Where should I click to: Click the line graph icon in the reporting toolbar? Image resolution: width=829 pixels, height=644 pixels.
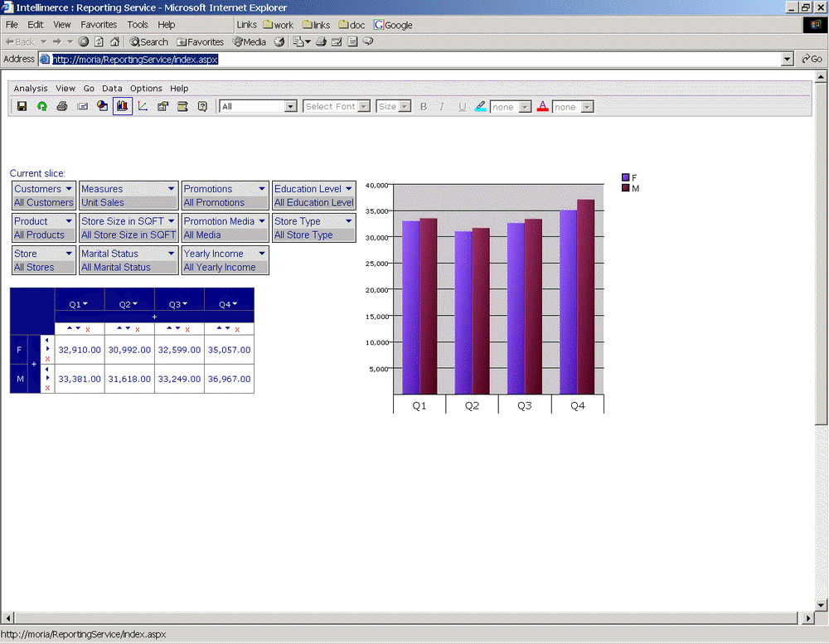[x=143, y=106]
